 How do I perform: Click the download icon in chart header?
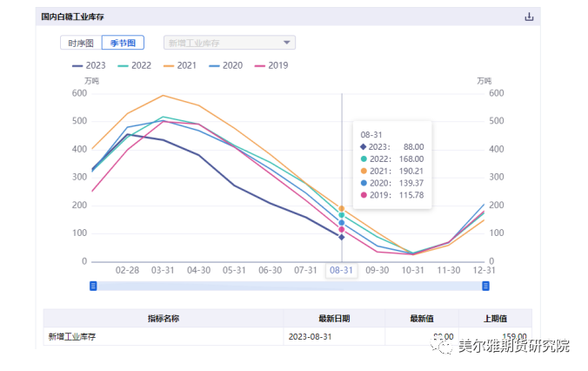point(529,17)
